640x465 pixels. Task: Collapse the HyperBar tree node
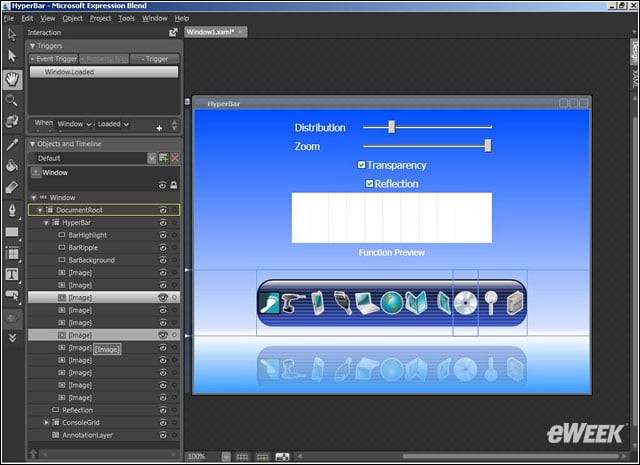(45, 223)
